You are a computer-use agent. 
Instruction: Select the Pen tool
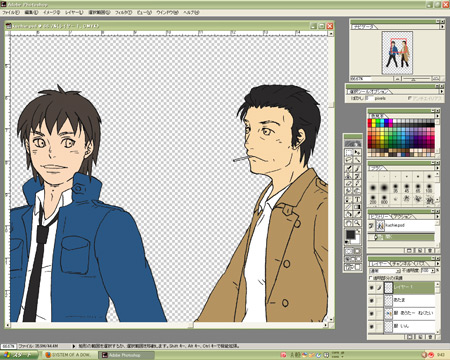click(348, 199)
